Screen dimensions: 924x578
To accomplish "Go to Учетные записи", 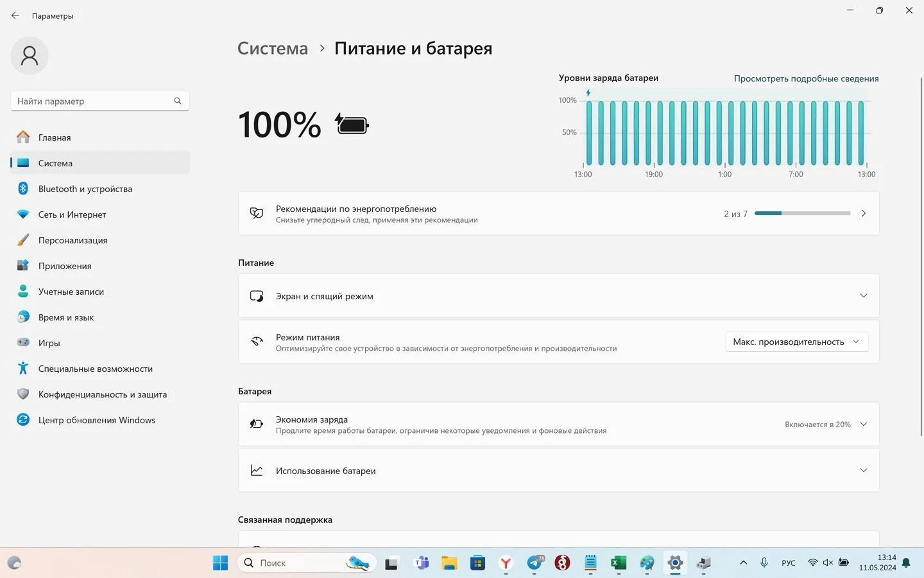I will tap(100, 292).
